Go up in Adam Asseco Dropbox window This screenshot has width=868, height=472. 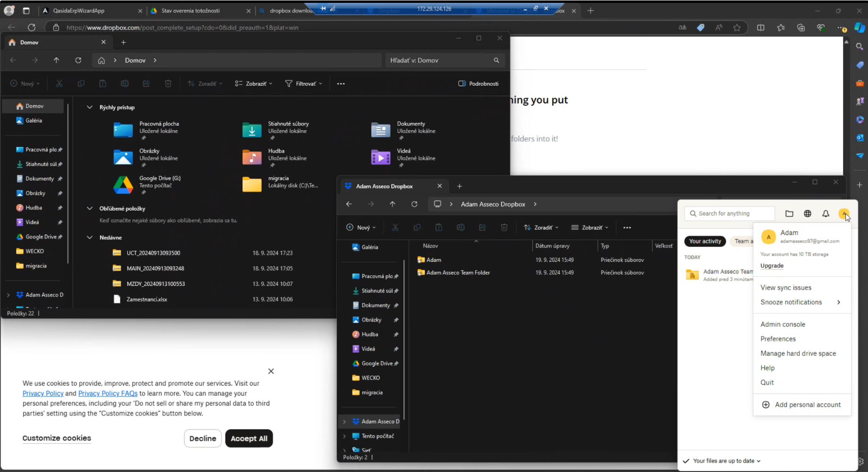coord(393,204)
